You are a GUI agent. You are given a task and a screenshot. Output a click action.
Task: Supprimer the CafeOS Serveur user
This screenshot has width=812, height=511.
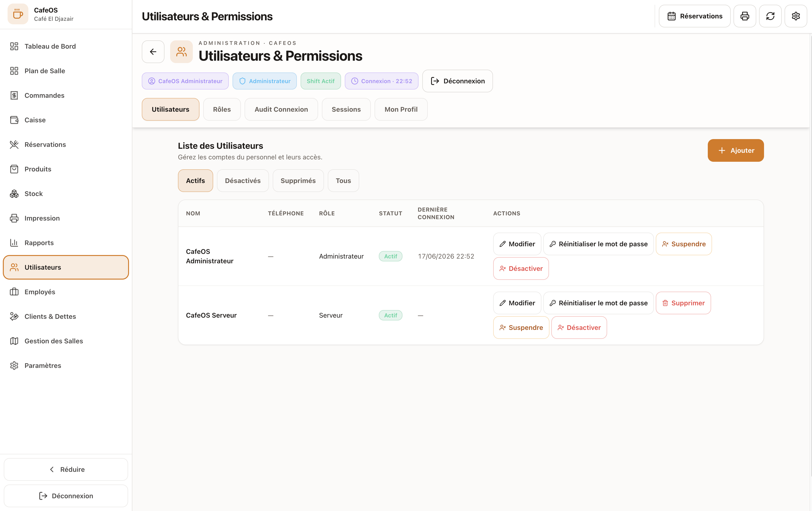[683, 303]
